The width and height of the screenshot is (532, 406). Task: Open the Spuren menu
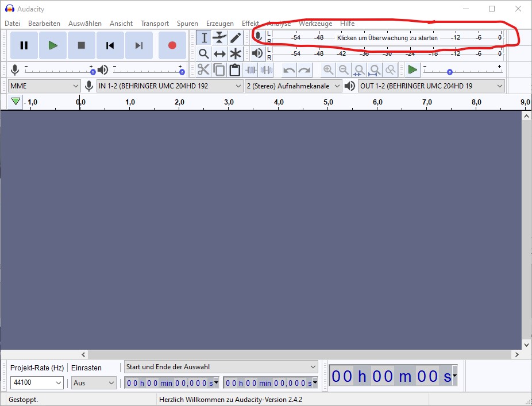pos(187,24)
